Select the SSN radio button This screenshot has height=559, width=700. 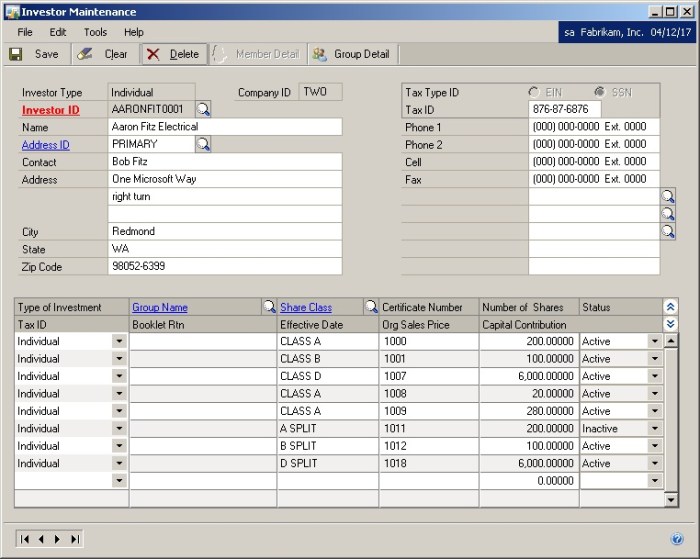(599, 92)
